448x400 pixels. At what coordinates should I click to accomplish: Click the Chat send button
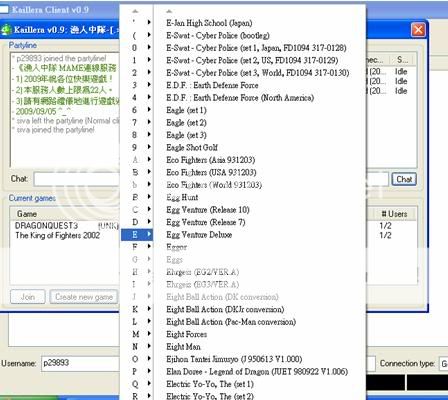(x=404, y=179)
